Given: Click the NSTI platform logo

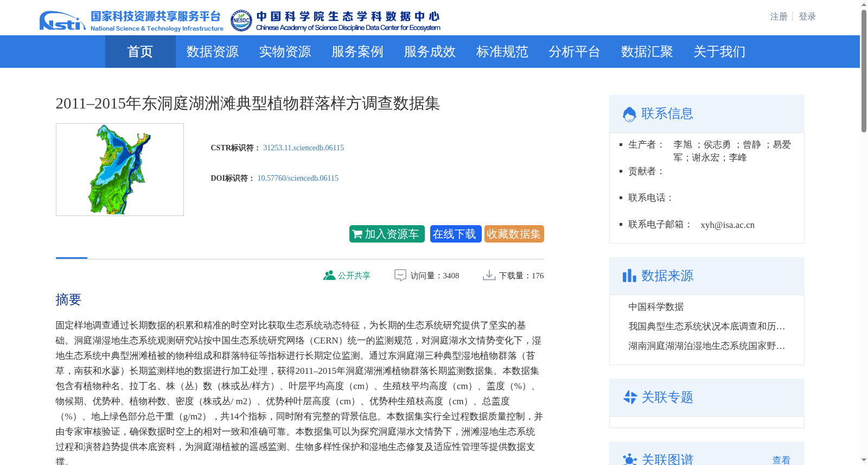Looking at the screenshot, I should [x=131, y=21].
